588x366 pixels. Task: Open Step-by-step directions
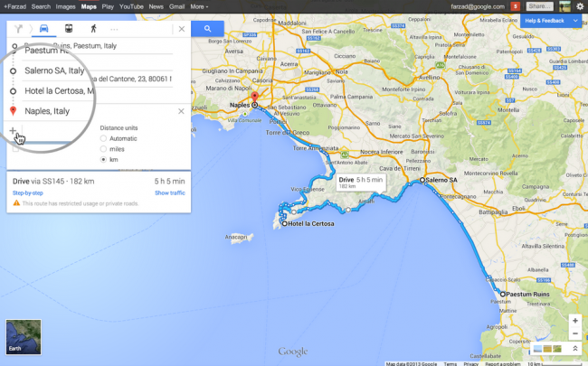pos(28,192)
